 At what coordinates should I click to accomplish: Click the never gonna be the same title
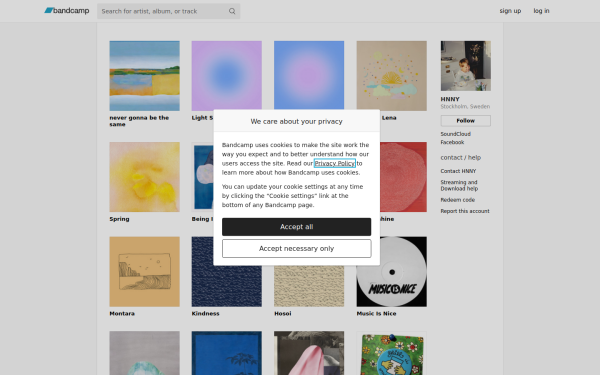(x=139, y=121)
